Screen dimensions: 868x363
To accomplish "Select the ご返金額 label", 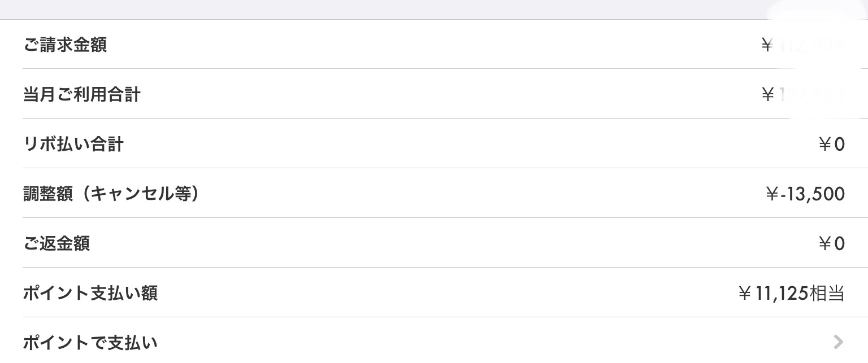I will click(57, 243).
